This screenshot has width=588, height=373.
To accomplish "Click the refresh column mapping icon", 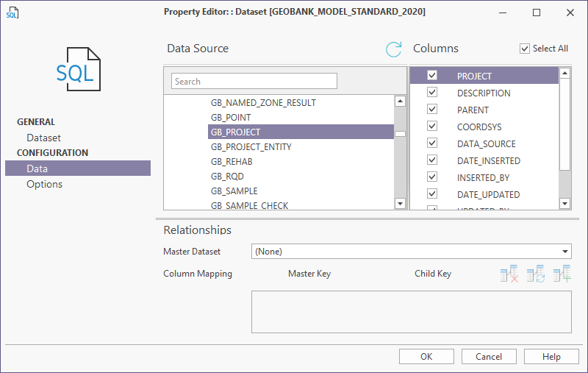I will pos(536,274).
